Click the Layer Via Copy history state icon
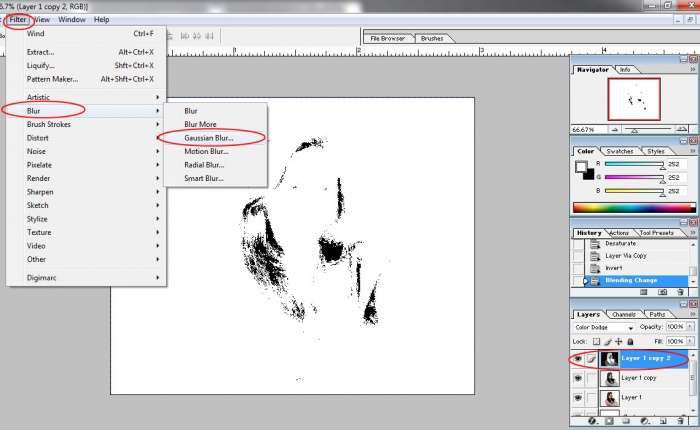The image size is (700, 430). [x=595, y=256]
